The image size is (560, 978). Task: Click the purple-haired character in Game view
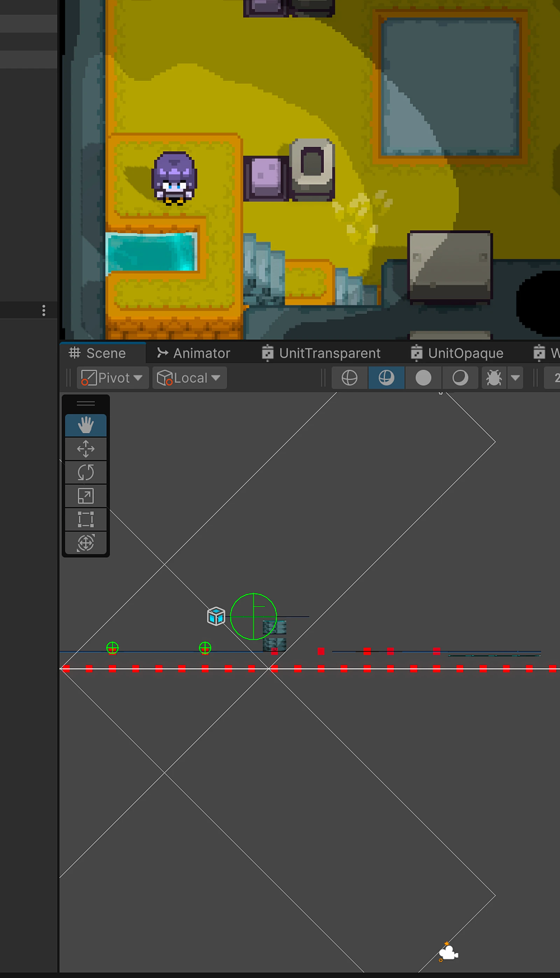pyautogui.click(x=174, y=179)
